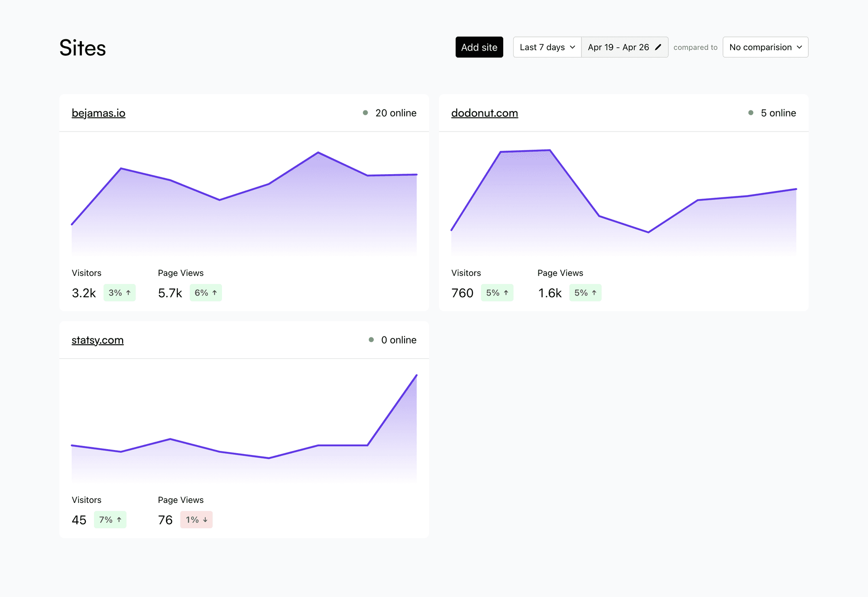This screenshot has height=597, width=868.
Task: Click the dodonut.com traffic chart
Action: [x=624, y=202]
